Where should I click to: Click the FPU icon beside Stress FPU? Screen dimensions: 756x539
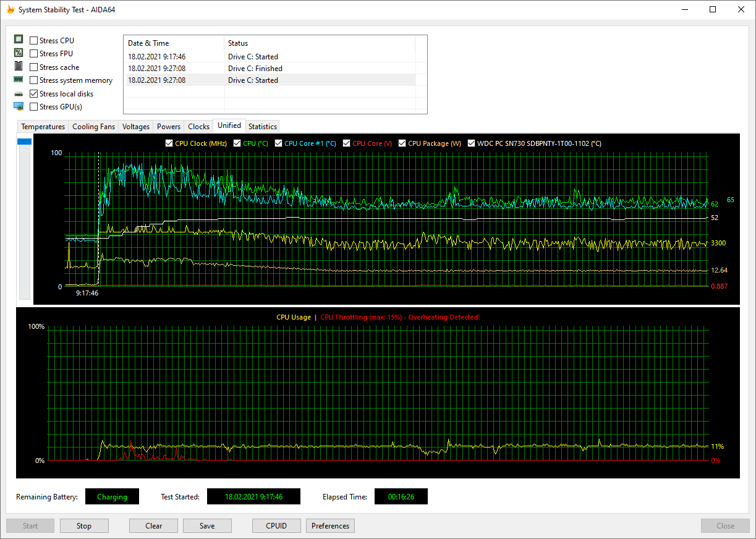click(x=19, y=53)
